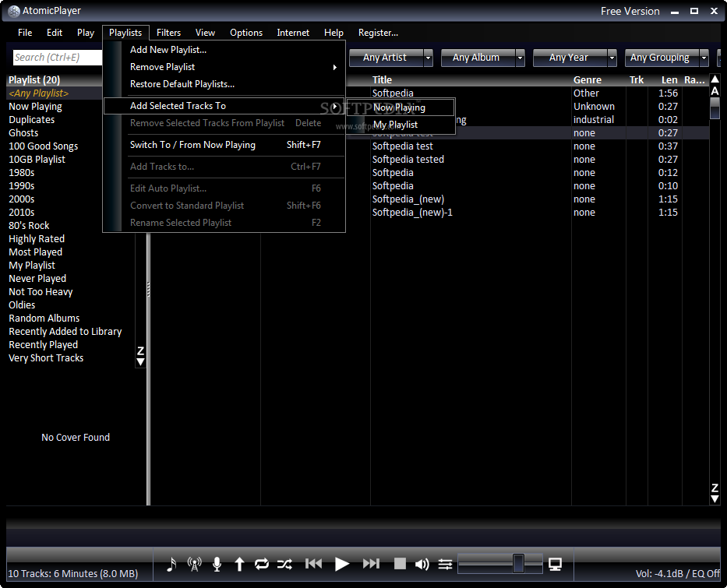Choose Add New Playlist...
The image size is (727, 588).
click(224, 50)
